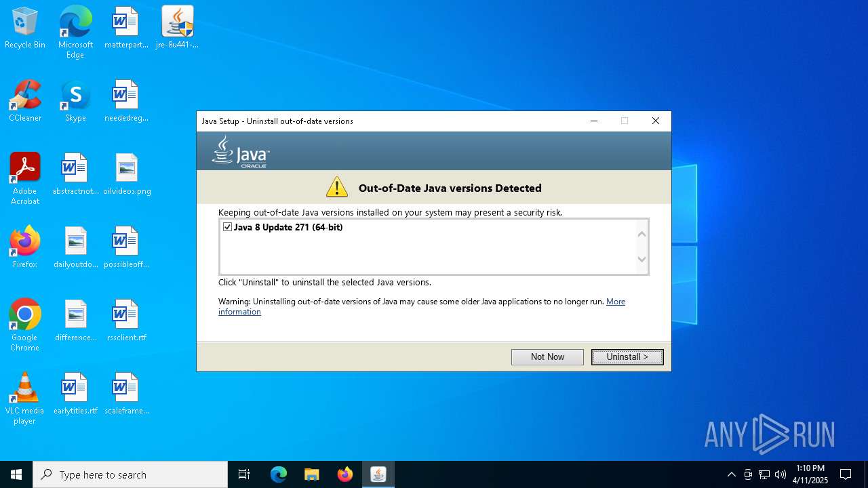This screenshot has height=488, width=868.
Task: Select the abstractnot Word document icon
Action: tap(75, 175)
